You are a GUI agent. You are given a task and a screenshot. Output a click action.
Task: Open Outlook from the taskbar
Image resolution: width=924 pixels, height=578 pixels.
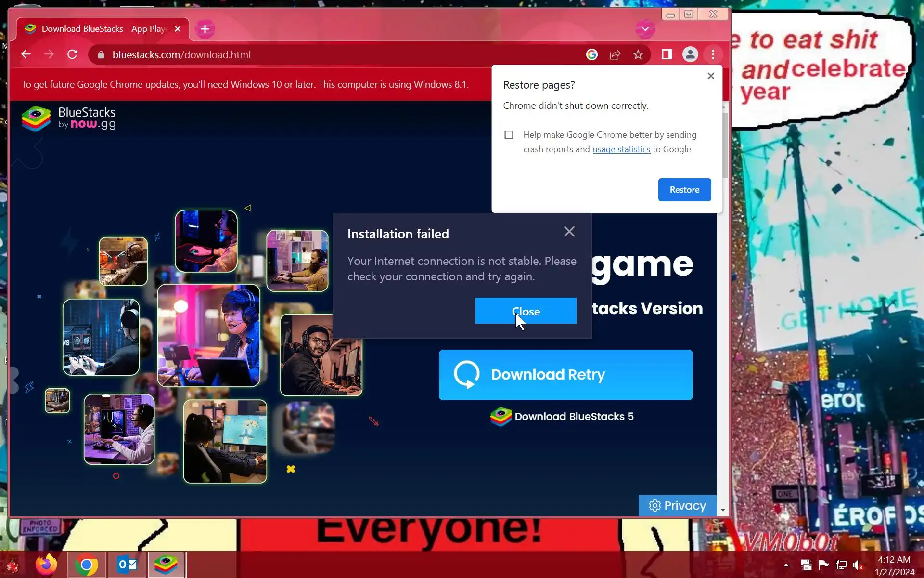pos(128,565)
